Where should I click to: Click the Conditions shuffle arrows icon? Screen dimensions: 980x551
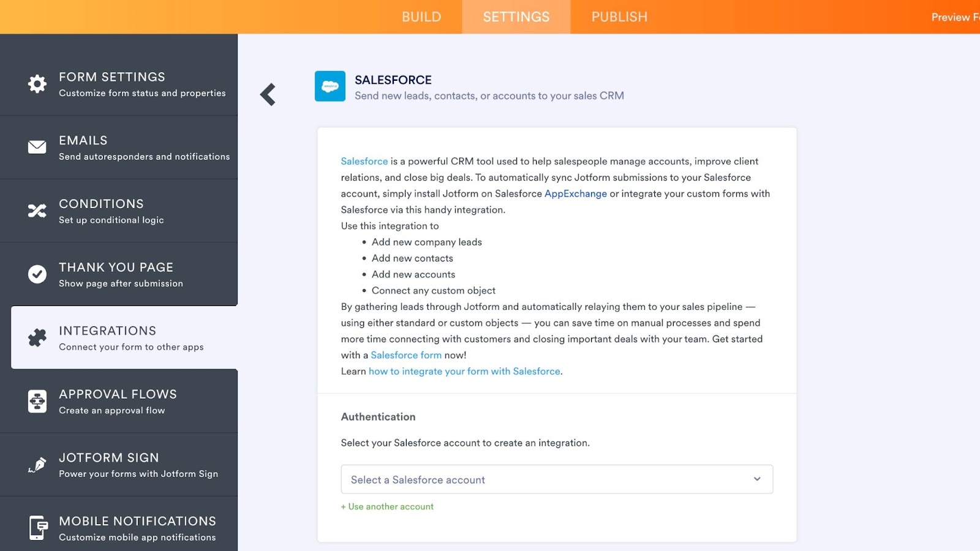pos(37,211)
